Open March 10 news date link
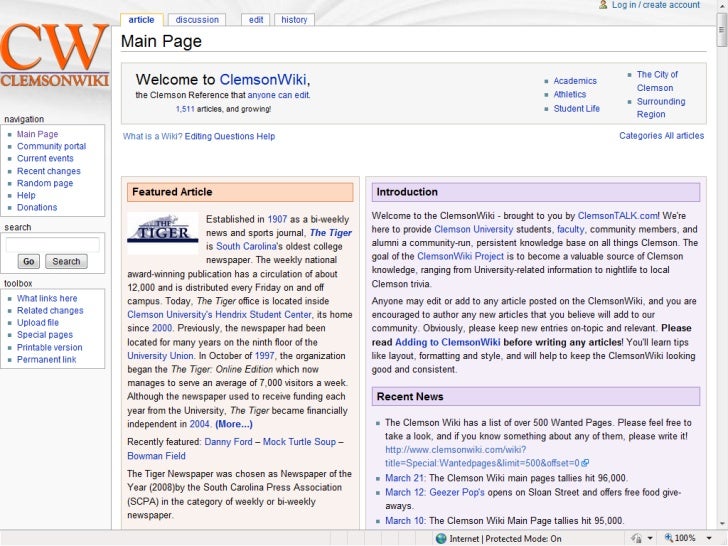Image resolution: width=728 pixels, height=546 pixels. [405, 521]
